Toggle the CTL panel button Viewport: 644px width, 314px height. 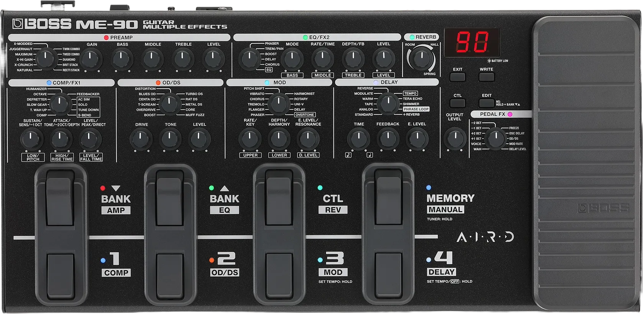[x=457, y=103]
